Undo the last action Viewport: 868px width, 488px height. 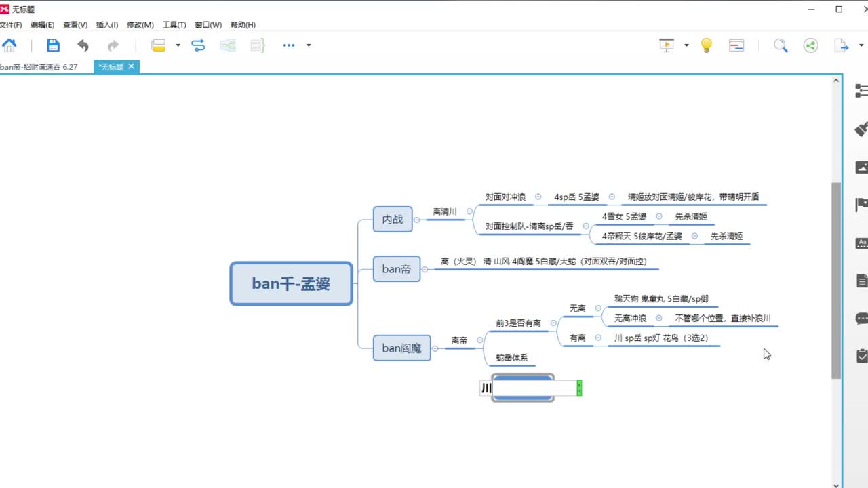click(83, 45)
